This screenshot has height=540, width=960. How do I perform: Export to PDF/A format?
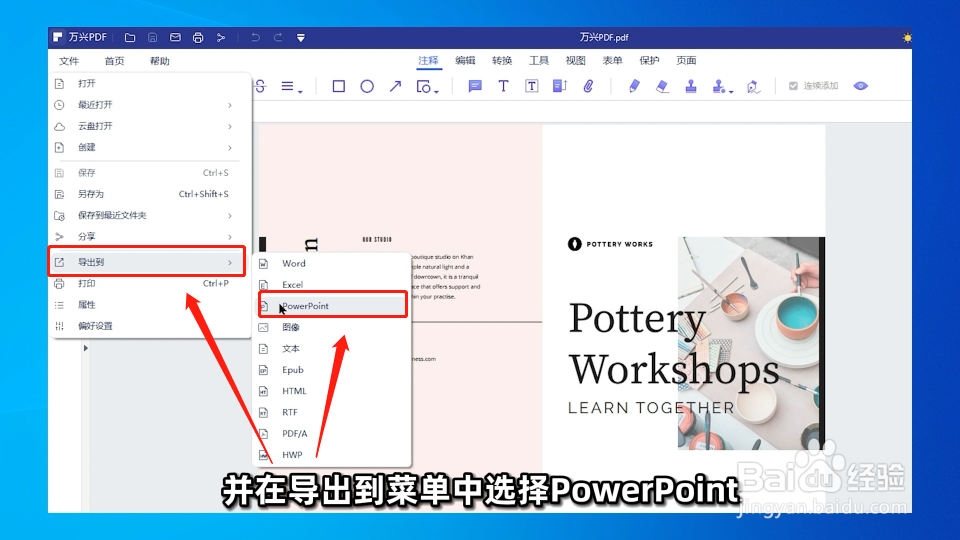tap(332, 433)
